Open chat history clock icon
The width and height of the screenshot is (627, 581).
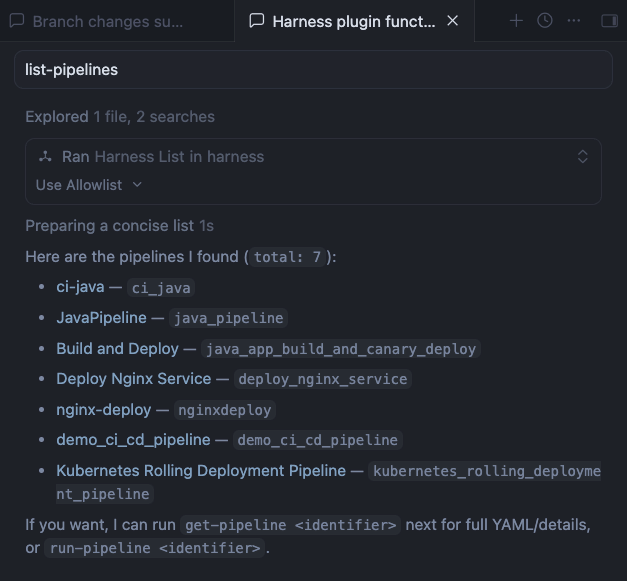[545, 21]
